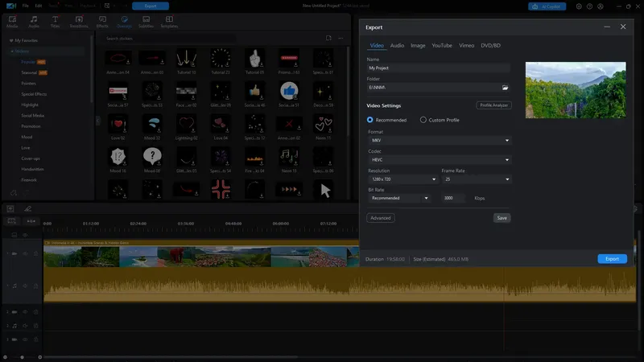Expand the Format MKV dropdown
The image size is (644, 362).
tap(439, 140)
